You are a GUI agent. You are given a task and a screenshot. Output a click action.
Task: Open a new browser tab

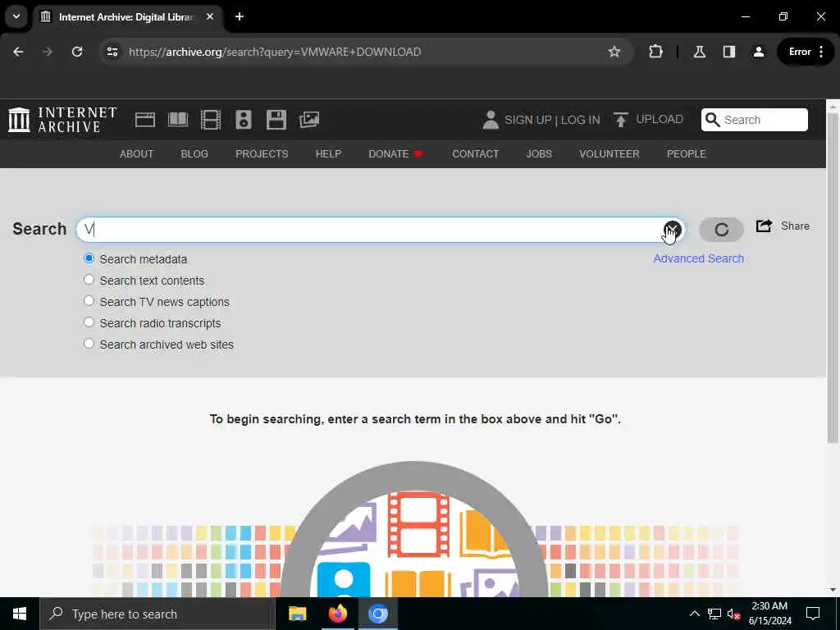tap(240, 16)
